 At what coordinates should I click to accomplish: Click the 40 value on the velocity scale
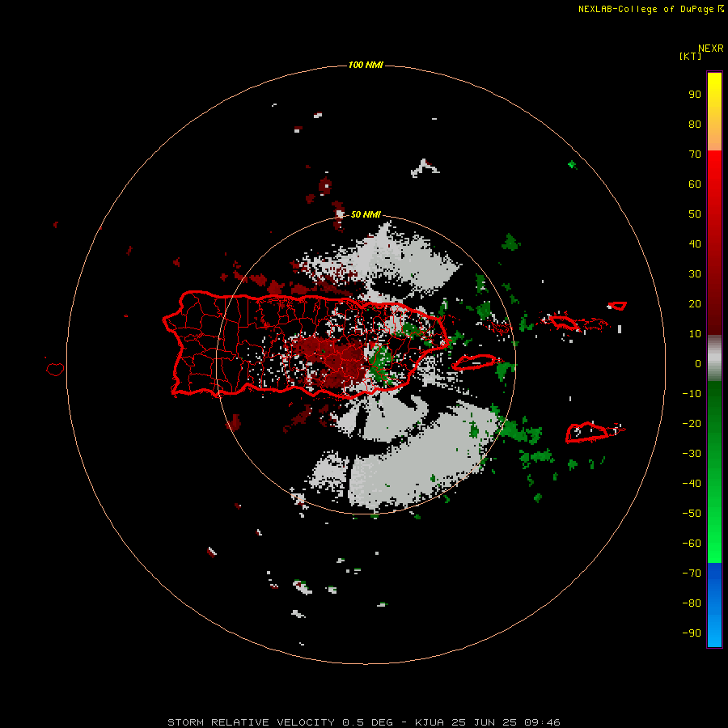[695, 243]
